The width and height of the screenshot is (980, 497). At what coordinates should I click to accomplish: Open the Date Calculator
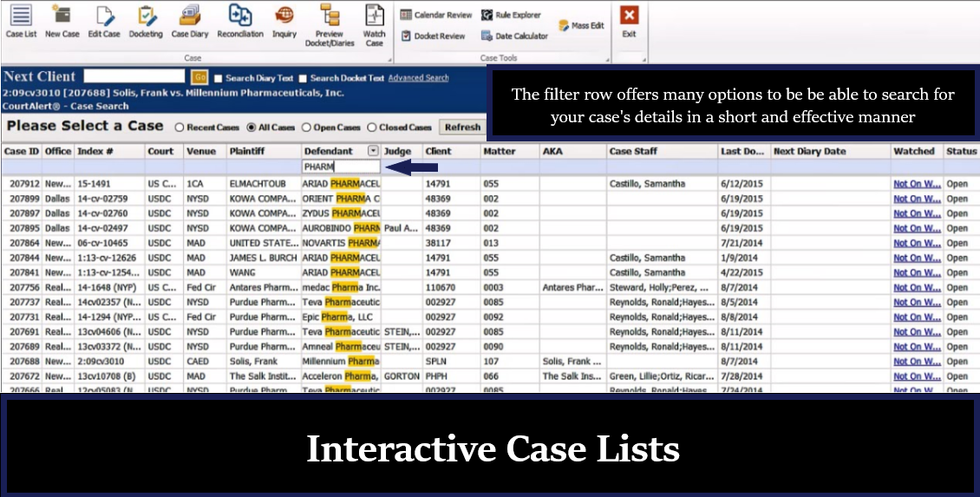click(x=514, y=36)
